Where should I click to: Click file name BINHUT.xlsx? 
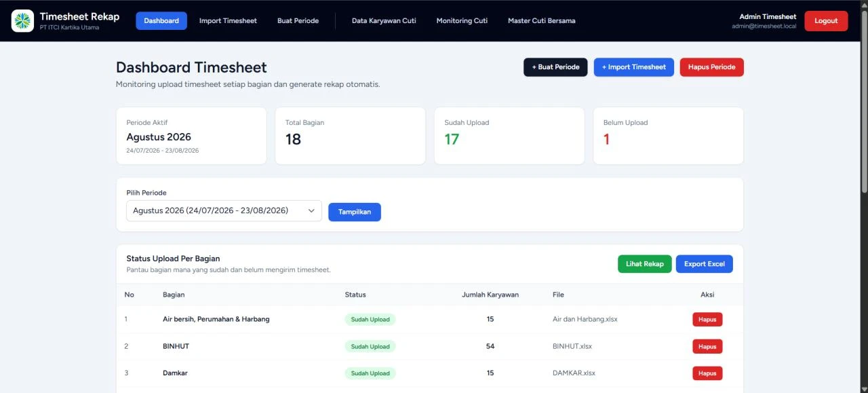[x=572, y=346]
